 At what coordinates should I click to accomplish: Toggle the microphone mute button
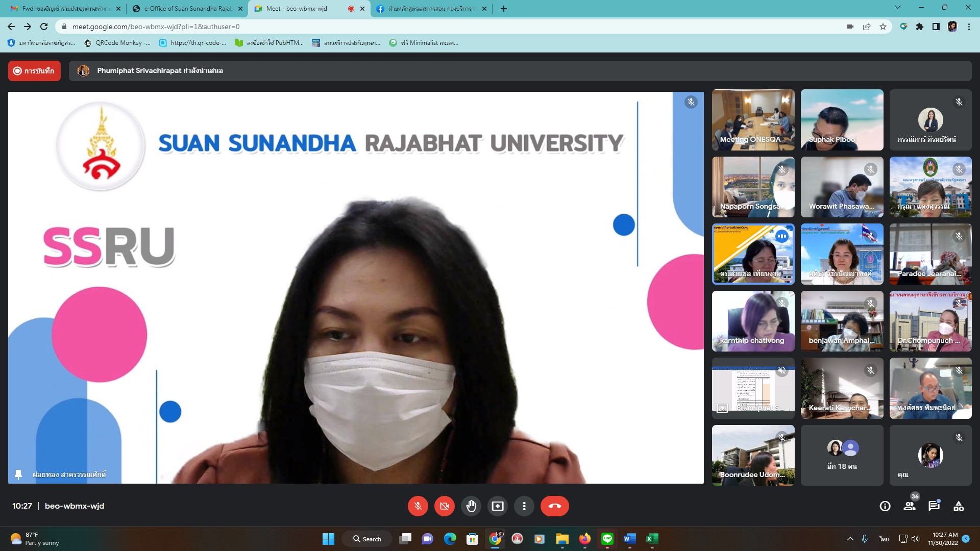click(x=418, y=506)
